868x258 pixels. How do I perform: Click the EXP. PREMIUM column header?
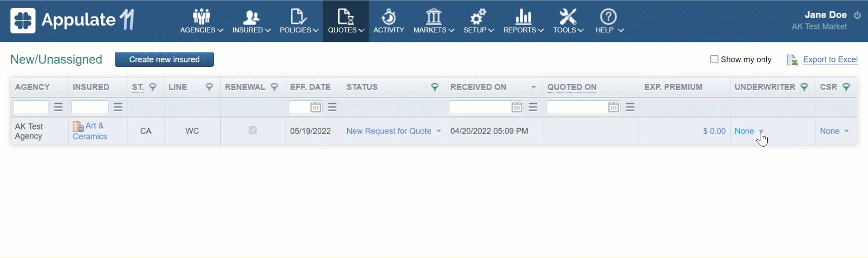(x=673, y=87)
